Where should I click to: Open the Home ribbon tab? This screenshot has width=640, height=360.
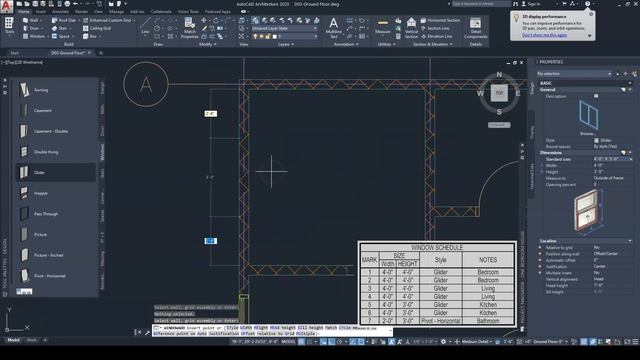pos(23,12)
